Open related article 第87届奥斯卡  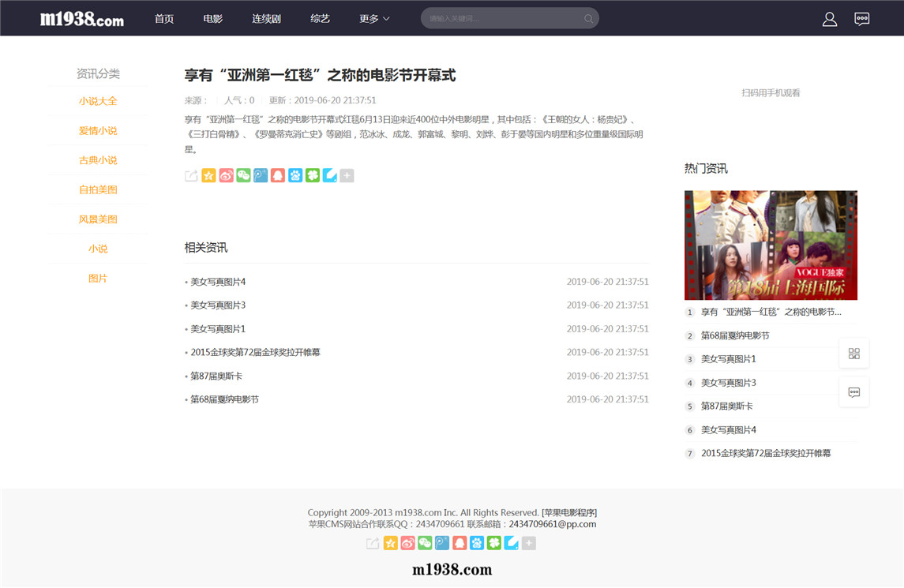[216, 376]
